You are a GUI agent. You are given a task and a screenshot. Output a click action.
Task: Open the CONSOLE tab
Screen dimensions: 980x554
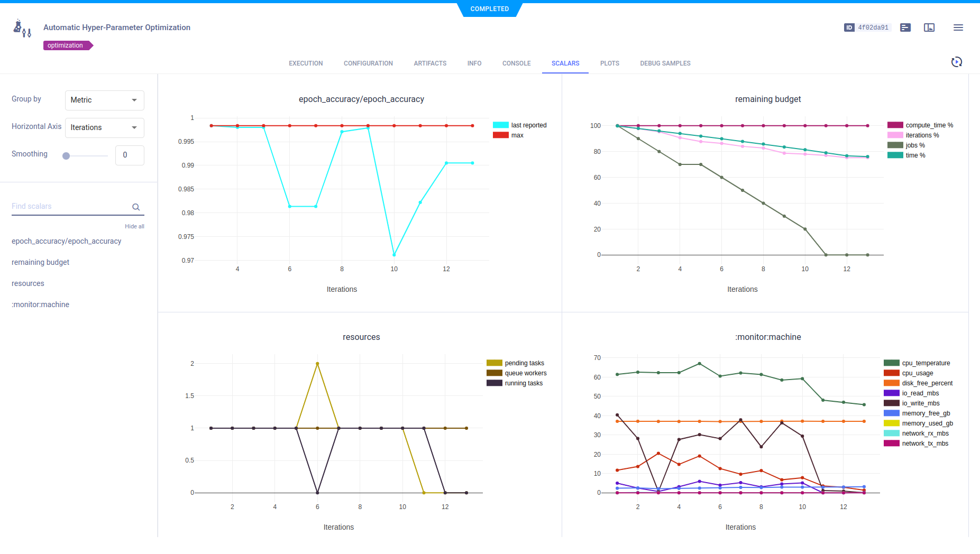[516, 63]
